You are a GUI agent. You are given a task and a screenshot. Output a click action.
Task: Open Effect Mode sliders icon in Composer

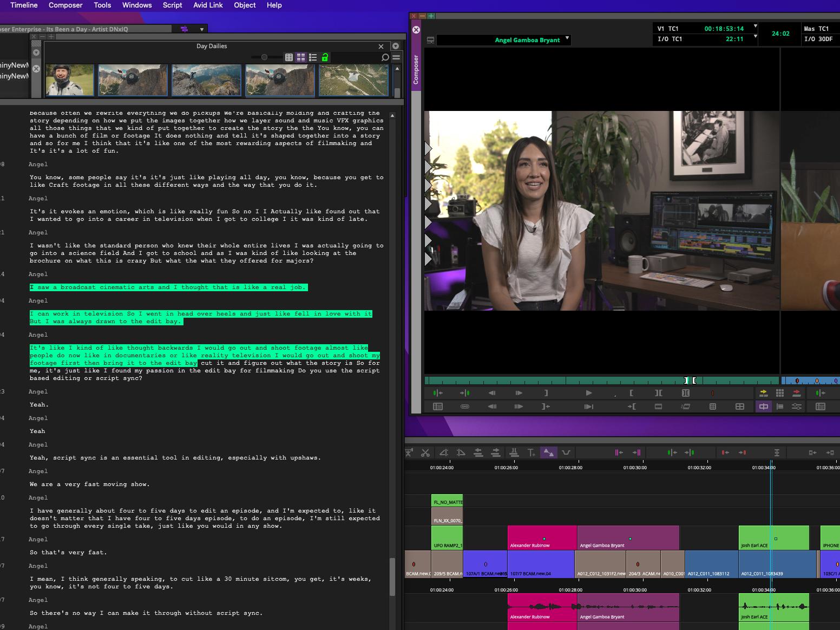(x=797, y=406)
